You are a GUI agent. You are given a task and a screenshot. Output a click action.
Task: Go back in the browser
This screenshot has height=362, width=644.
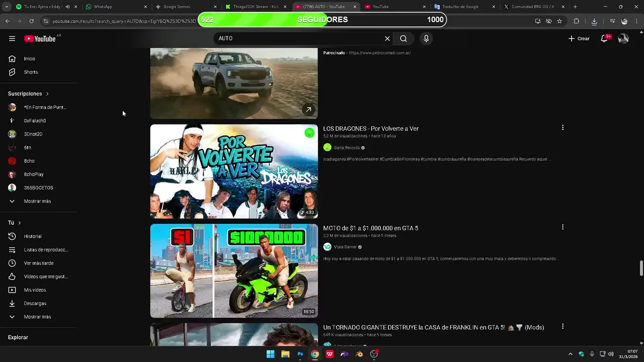pos(7,21)
